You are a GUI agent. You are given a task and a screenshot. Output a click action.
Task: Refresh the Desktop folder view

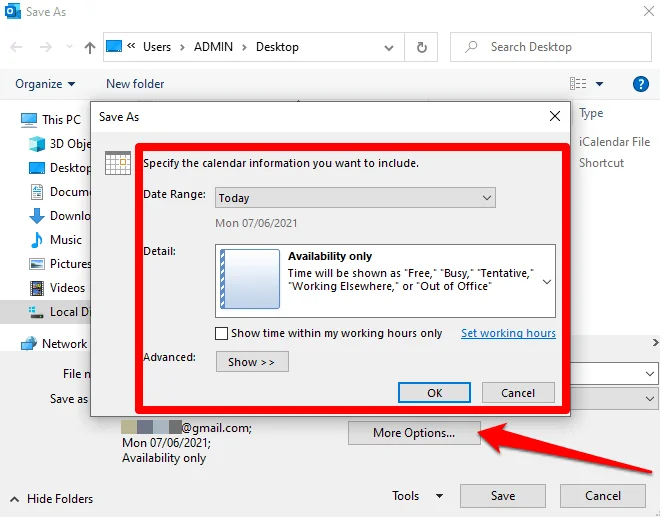421,47
